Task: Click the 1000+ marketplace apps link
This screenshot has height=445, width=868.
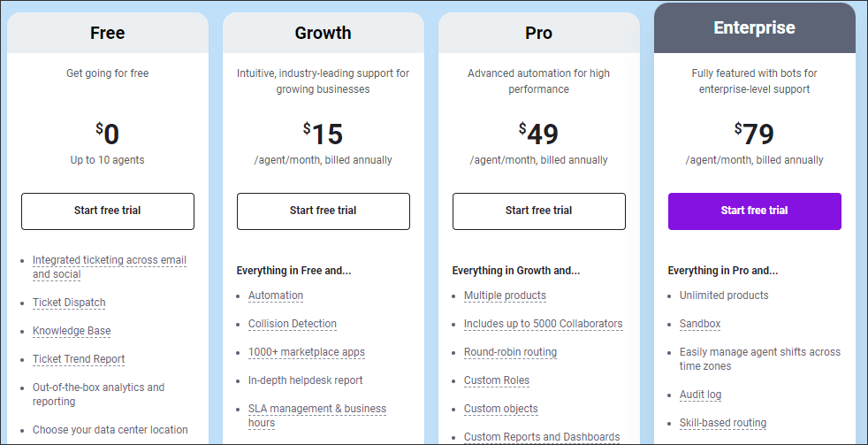Action: tap(307, 352)
